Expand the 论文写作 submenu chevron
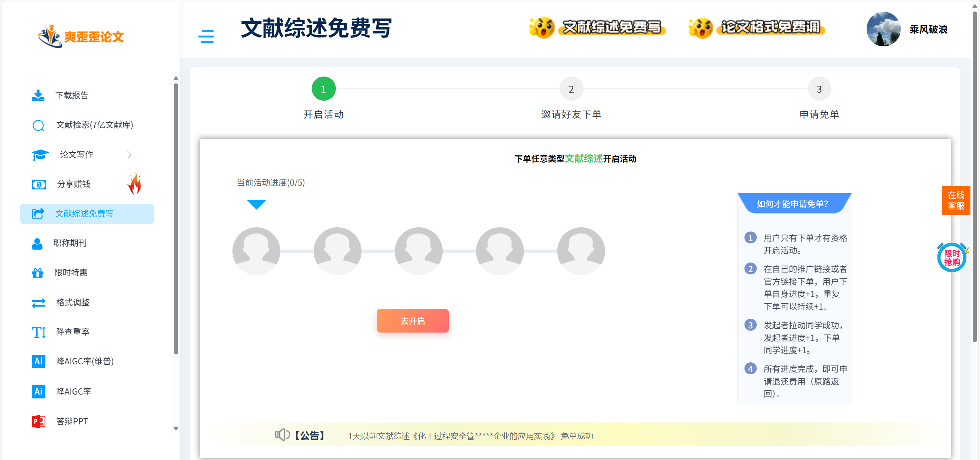The height and width of the screenshot is (460, 980). point(129,155)
